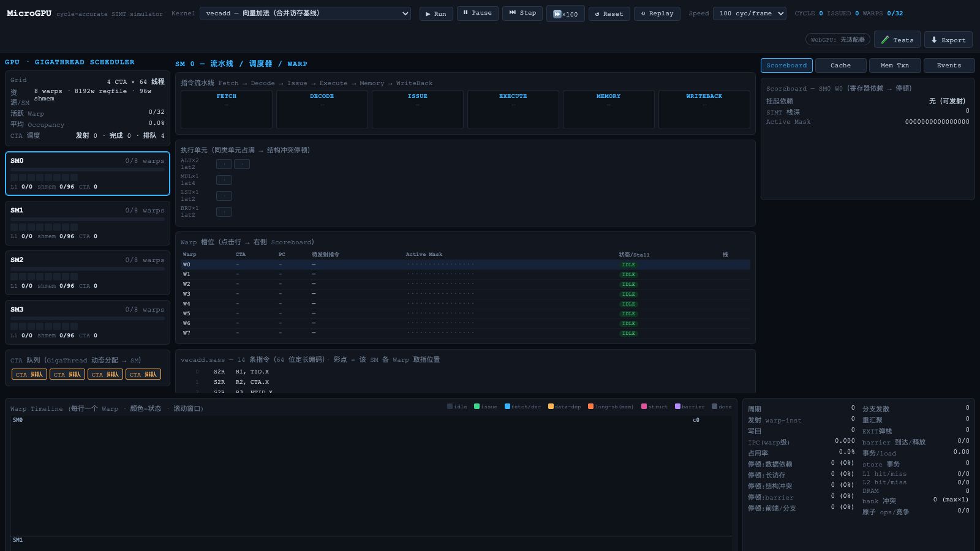980x551 pixels.
Task: Click the IDLE badge on row W6
Action: (x=628, y=324)
